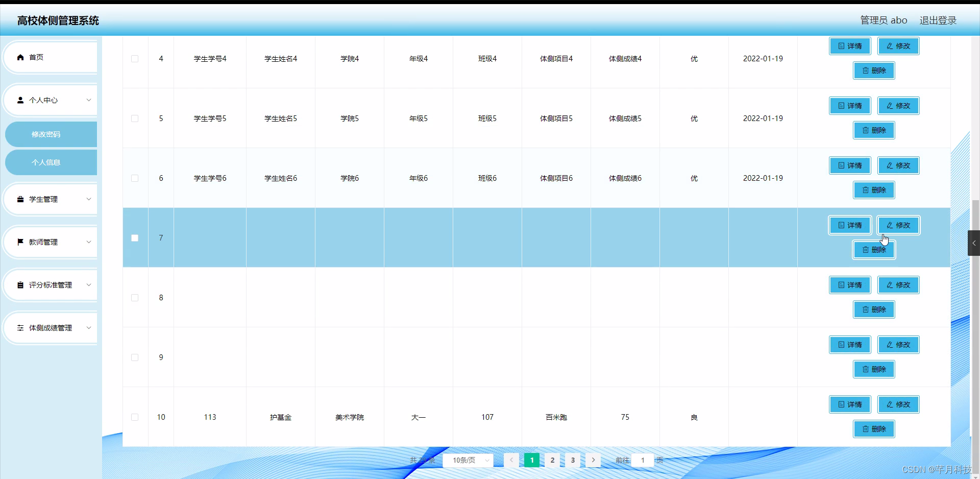
Task: Select the 首页 home icon in sidebar
Action: (x=20, y=57)
